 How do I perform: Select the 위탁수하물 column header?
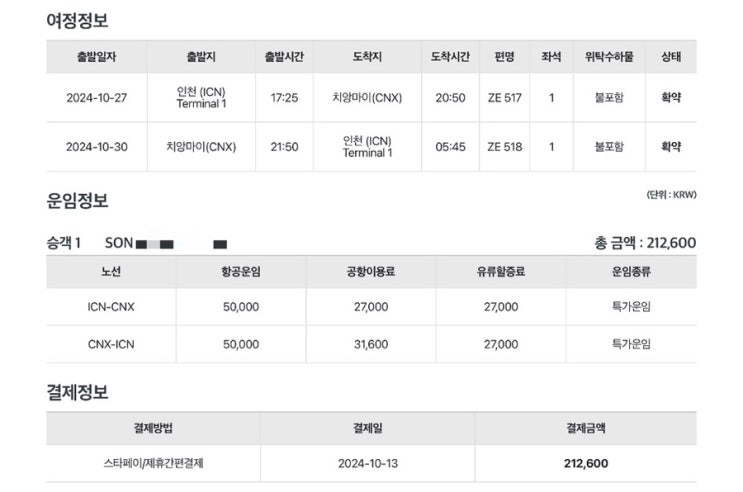pyautogui.click(x=608, y=57)
